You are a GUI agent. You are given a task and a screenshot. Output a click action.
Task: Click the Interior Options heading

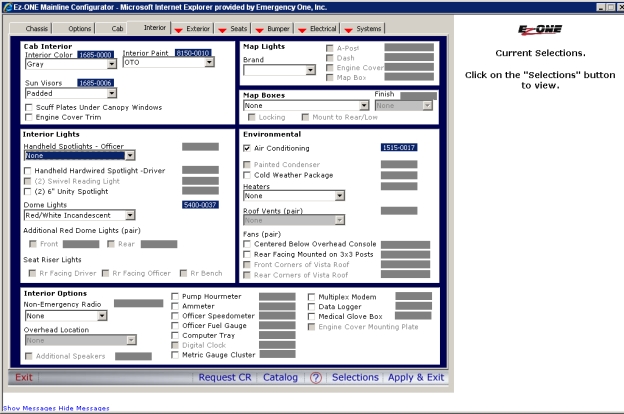click(55, 293)
